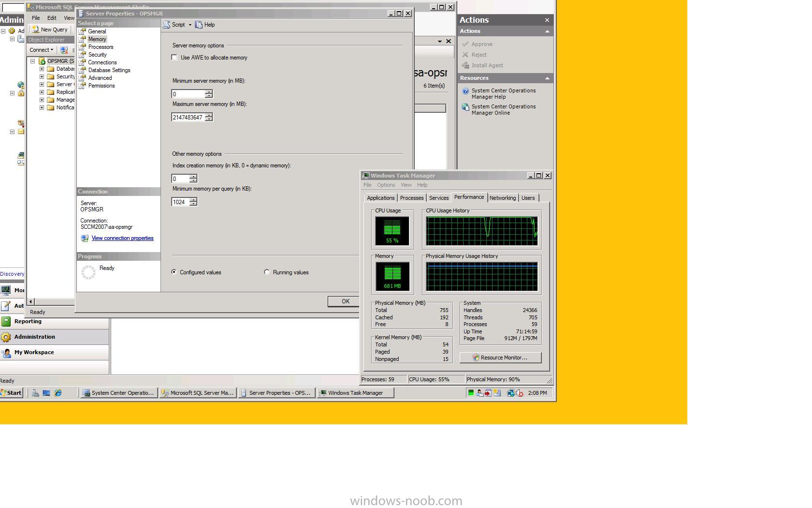Viewport: 812px width, 508px height.
Task: Switch to System Center Operations taskbar button
Action: point(118,393)
